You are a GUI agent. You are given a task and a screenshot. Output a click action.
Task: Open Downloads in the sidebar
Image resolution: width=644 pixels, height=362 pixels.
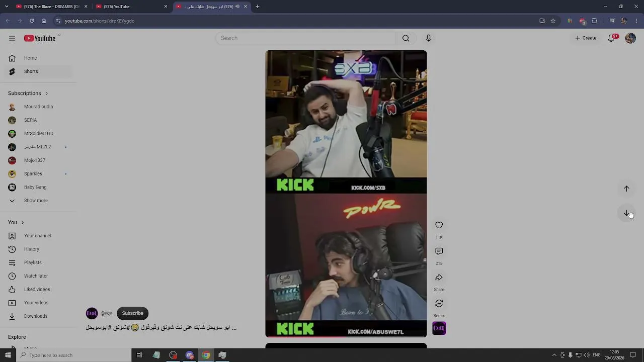tap(38, 316)
